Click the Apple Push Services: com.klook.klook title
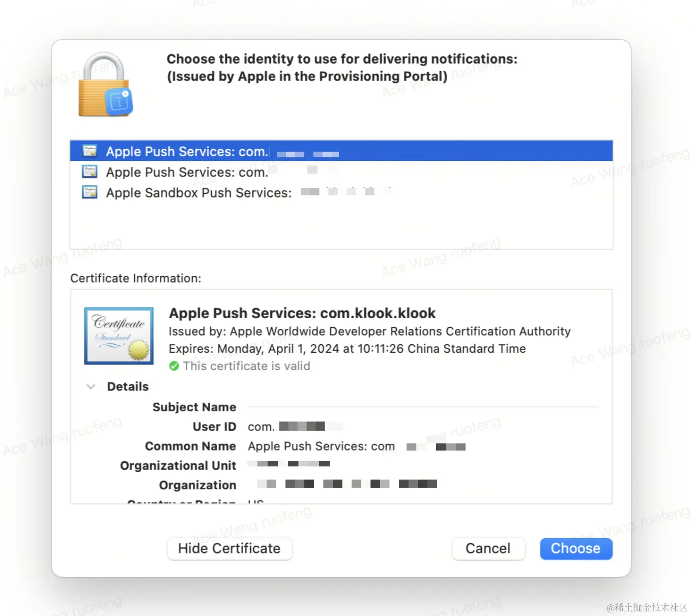This screenshot has height=616, width=691. [302, 313]
